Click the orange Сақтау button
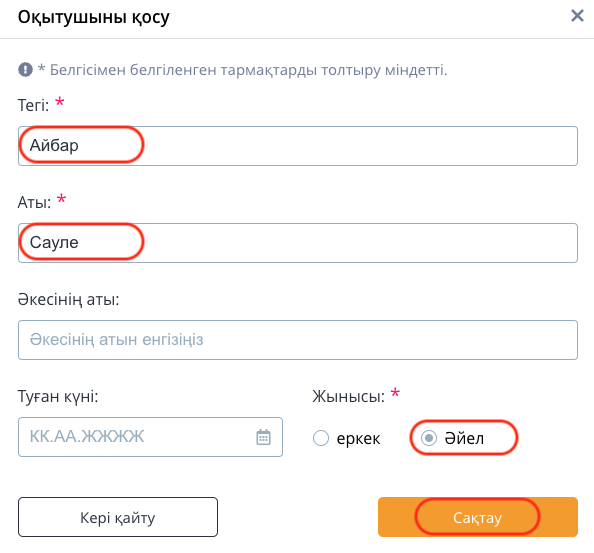Image resolution: width=594 pixels, height=553 pixels. pos(478,517)
